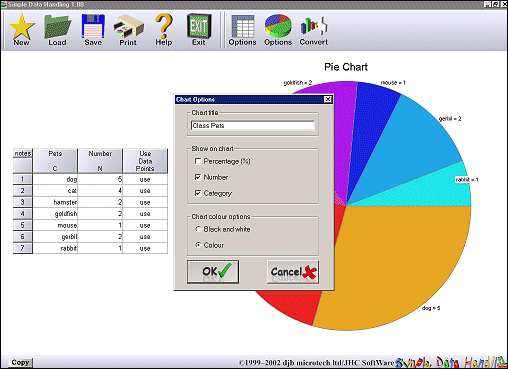Enable the Percentage (%) checkbox

[198, 161]
